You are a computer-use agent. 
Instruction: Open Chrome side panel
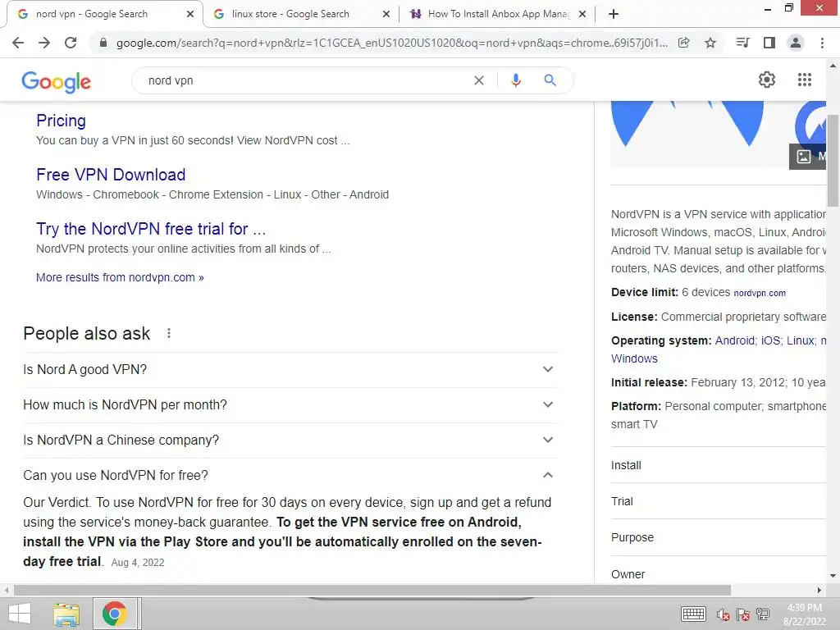[769, 43]
